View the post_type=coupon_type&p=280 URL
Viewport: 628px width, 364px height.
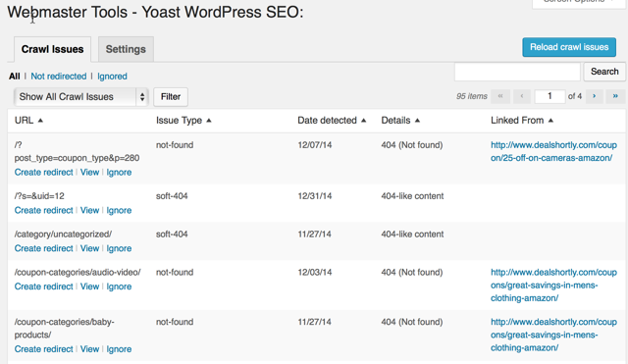[x=89, y=173]
